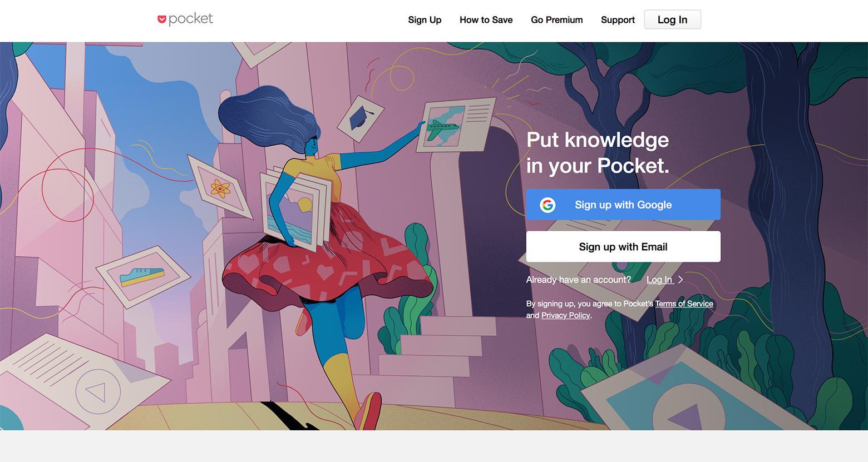Click the pocket wordmark text

coord(191,19)
